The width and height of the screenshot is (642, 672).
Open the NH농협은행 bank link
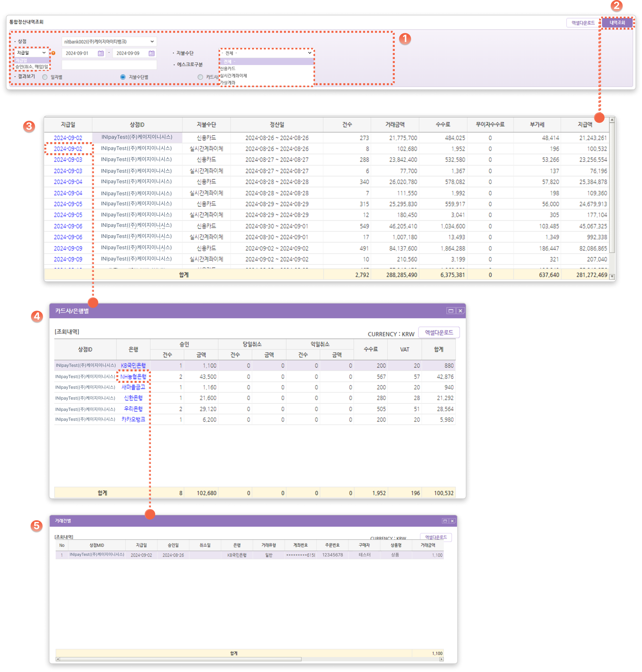click(133, 377)
